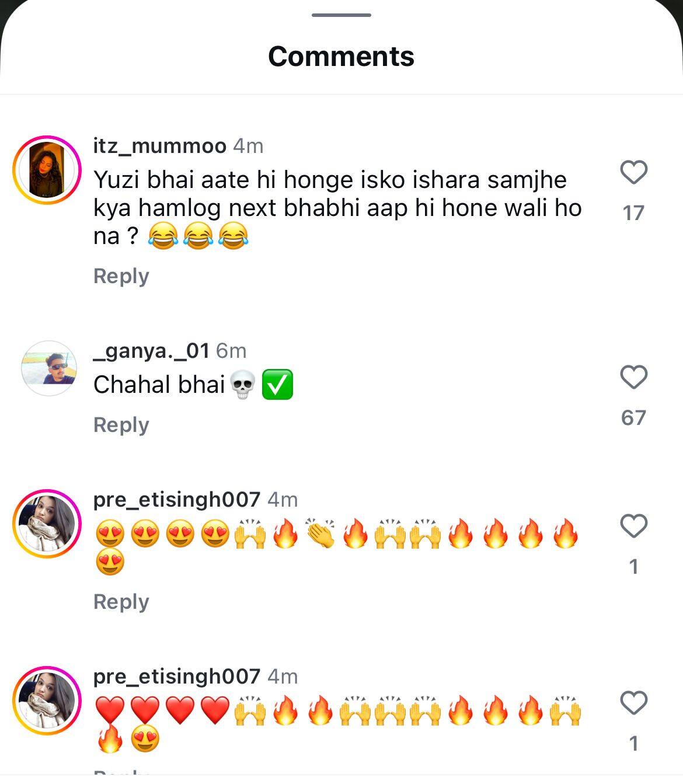Open _ganya._01's profile picture

[x=49, y=368]
